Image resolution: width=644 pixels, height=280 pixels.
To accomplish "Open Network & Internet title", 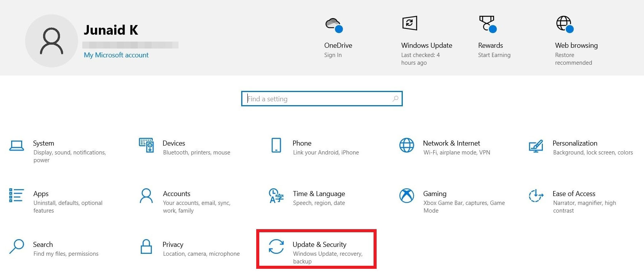I will (x=452, y=143).
